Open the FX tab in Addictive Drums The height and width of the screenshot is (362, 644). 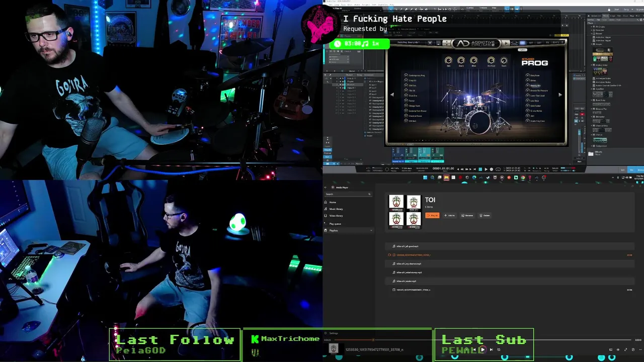548,43
